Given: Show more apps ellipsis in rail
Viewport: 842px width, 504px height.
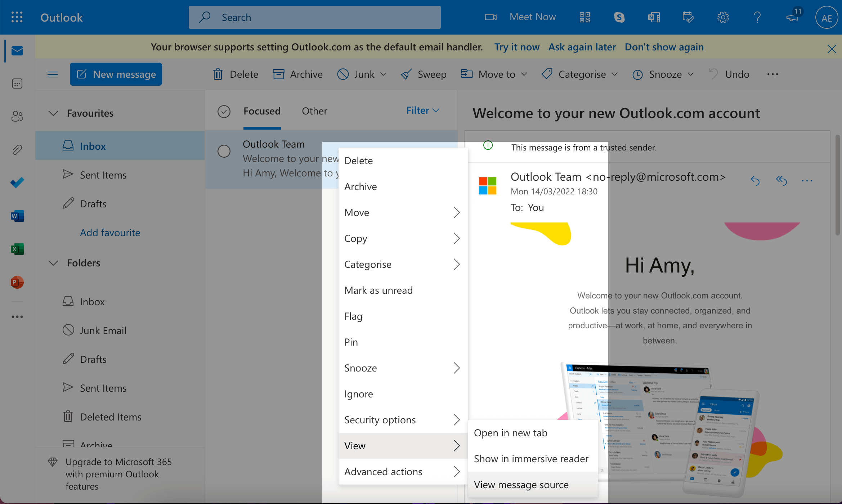Looking at the screenshot, I should click(x=17, y=317).
